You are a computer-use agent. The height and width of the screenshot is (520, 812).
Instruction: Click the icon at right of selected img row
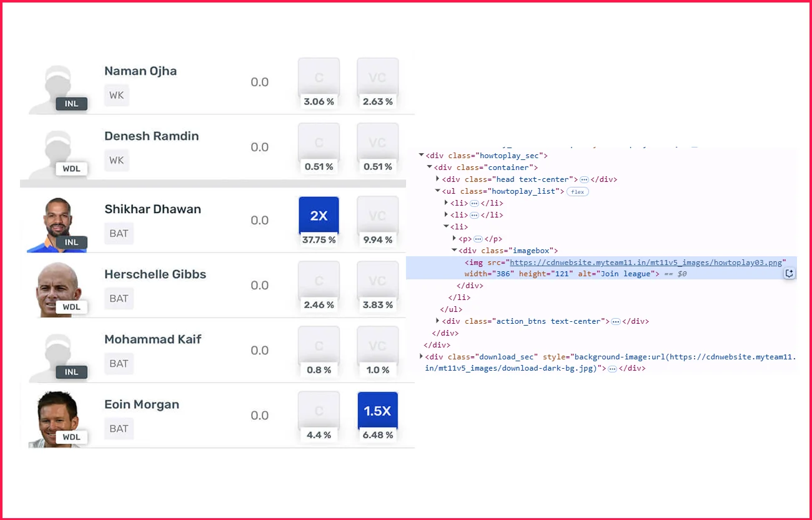pos(790,274)
